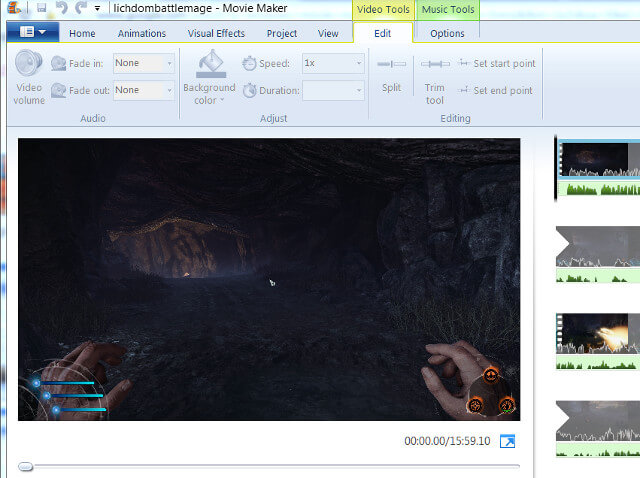The width and height of the screenshot is (640, 478).
Task: Click the Undo arrow icon
Action: coord(62,7)
